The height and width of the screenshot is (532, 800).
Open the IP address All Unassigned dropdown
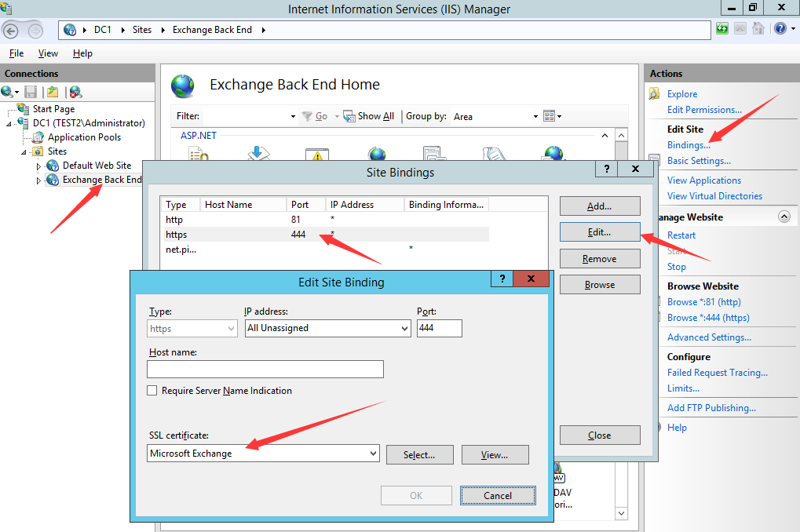pyautogui.click(x=404, y=329)
